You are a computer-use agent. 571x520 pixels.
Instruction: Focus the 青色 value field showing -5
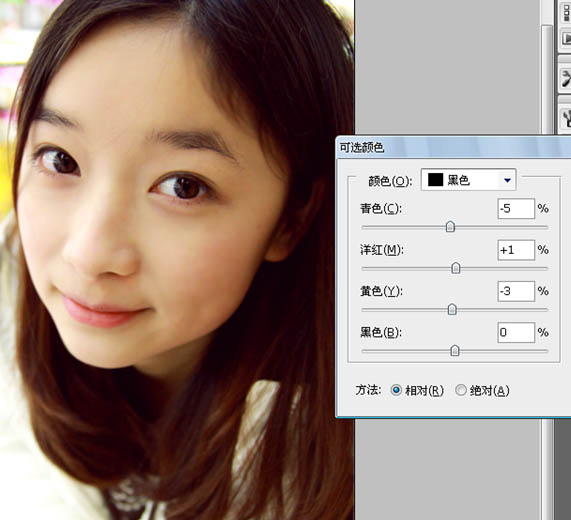(516, 209)
